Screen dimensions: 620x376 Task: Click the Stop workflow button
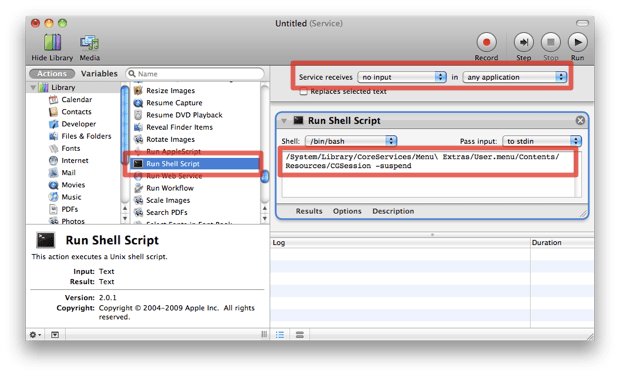coord(551,42)
